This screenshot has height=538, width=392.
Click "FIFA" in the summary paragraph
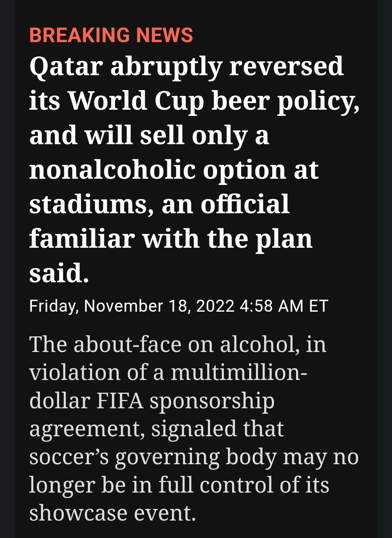coord(120,400)
